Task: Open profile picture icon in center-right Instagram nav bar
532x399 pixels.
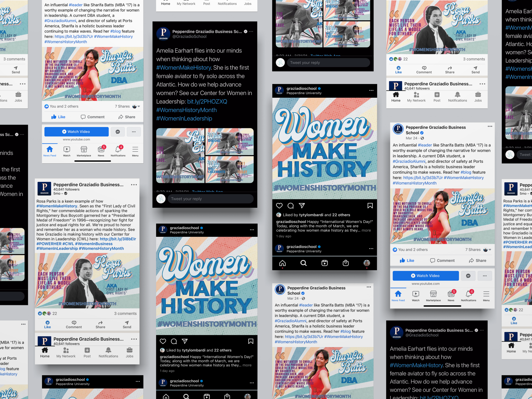Action: click(x=366, y=263)
